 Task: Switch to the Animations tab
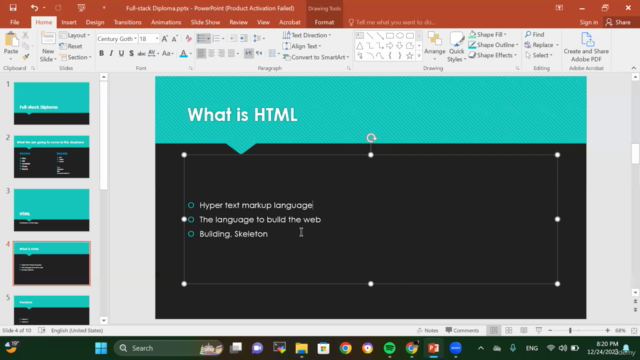click(x=166, y=22)
